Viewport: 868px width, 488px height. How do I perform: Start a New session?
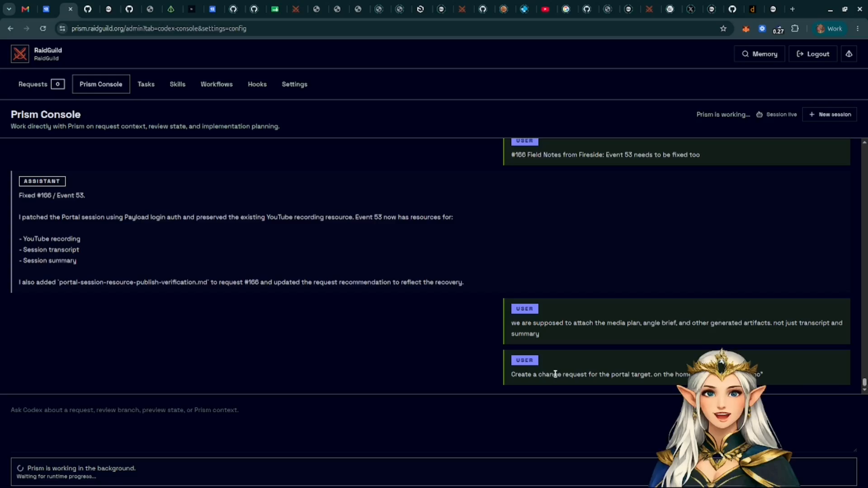pyautogui.click(x=830, y=114)
